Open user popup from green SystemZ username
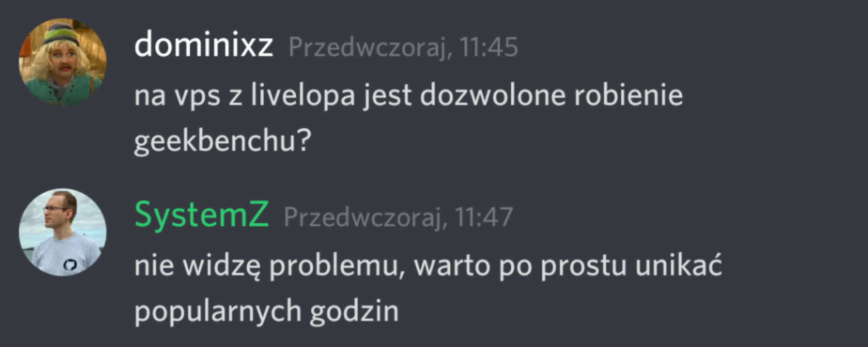The image size is (868, 347). [x=201, y=215]
